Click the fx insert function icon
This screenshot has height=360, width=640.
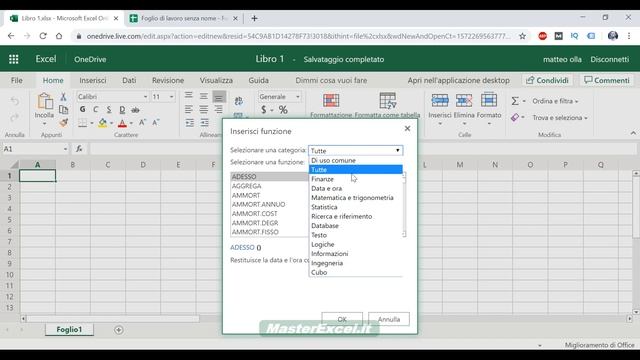coord(79,149)
